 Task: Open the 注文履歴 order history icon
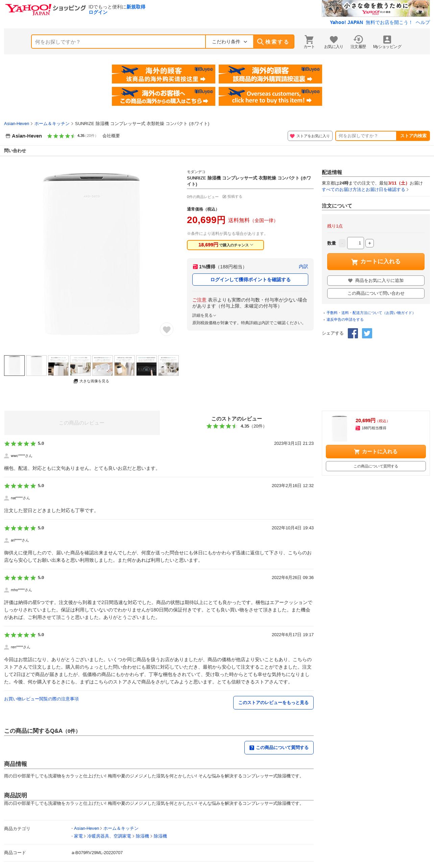[358, 42]
